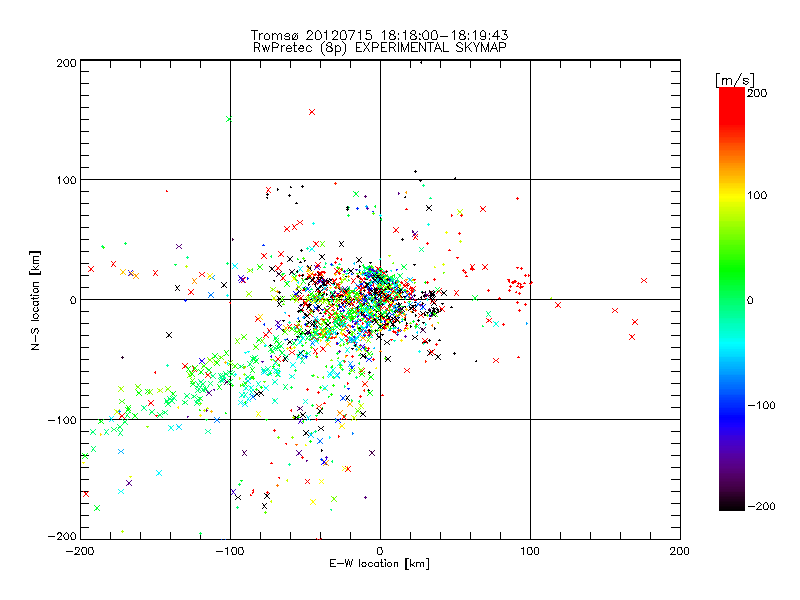Click the 'E-W location [km]' axis label
The width and height of the screenshot is (800, 600).
pyautogui.click(x=379, y=564)
